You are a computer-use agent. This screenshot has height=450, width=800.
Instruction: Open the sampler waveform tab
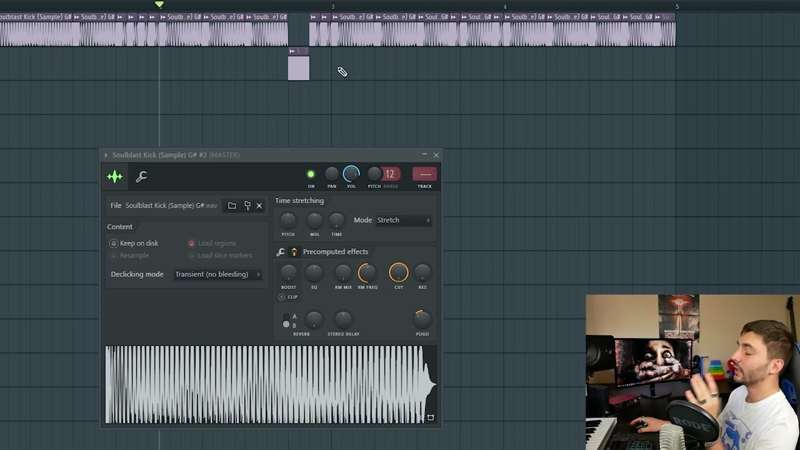click(115, 177)
